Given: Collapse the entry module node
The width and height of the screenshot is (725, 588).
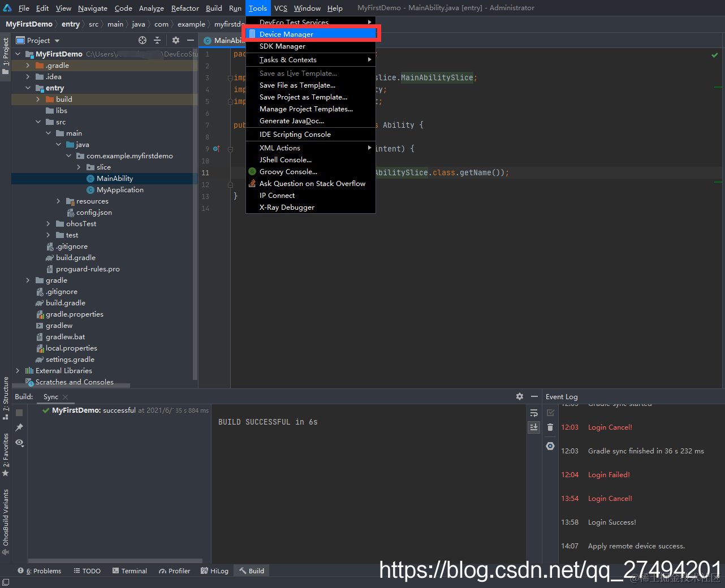Looking at the screenshot, I should (28, 88).
